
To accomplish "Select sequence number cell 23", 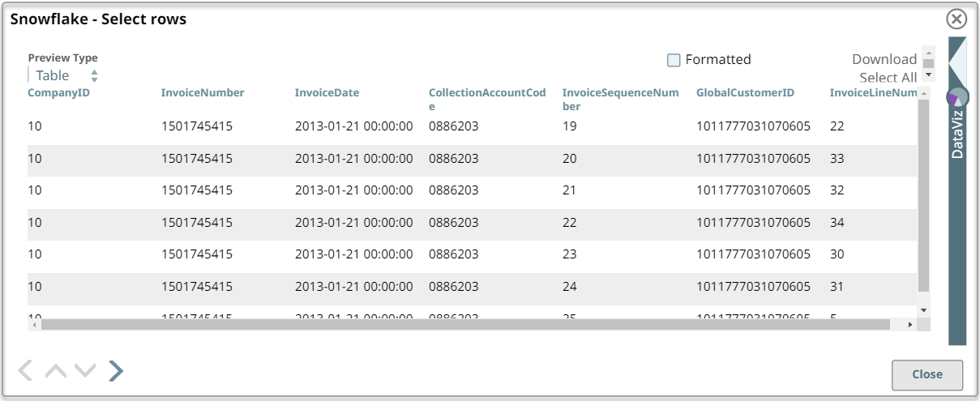I will pyautogui.click(x=570, y=254).
